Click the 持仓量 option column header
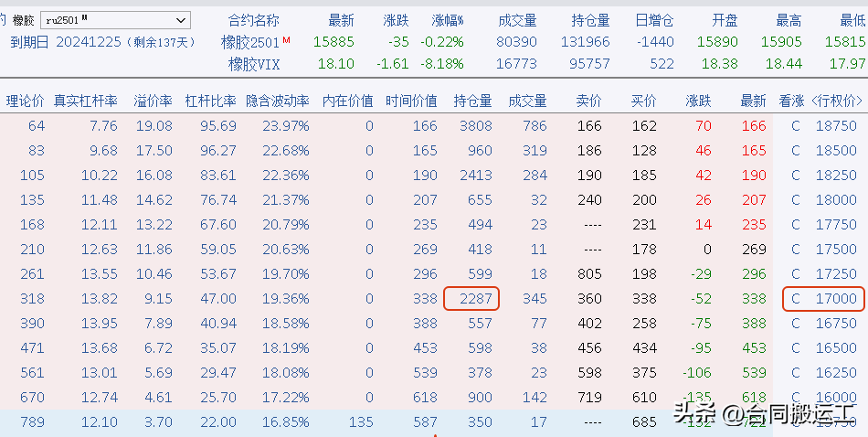The image size is (868, 437). click(472, 101)
